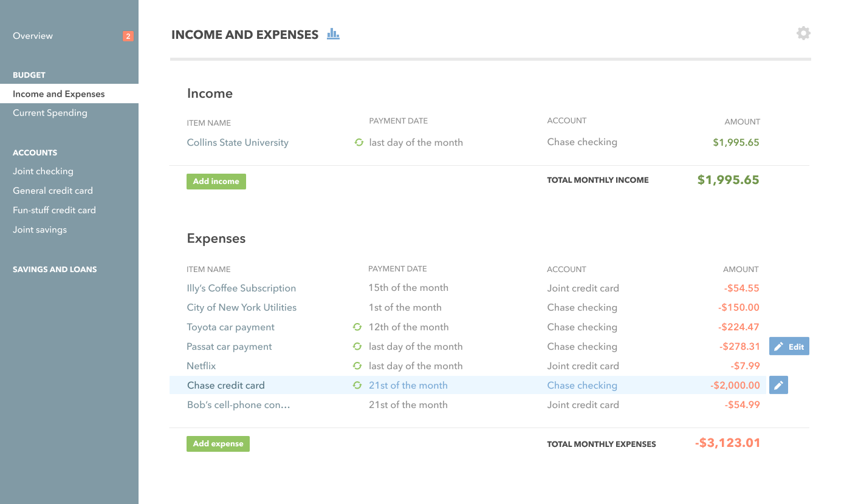Expand the Savings and Loans section

click(55, 269)
